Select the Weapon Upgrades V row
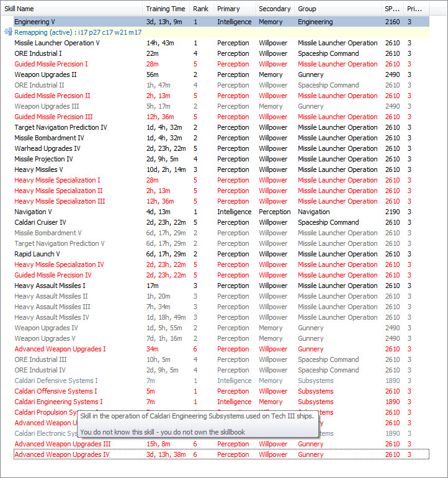Viewport: 448px width, 478px height. pyautogui.click(x=222, y=338)
